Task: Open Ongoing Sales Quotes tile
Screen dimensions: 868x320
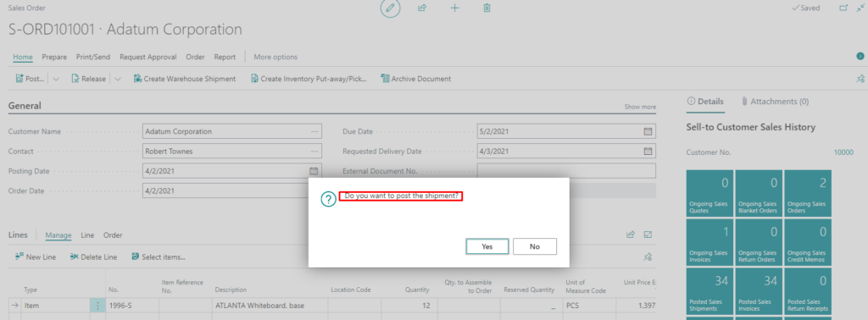Action: 709,193
